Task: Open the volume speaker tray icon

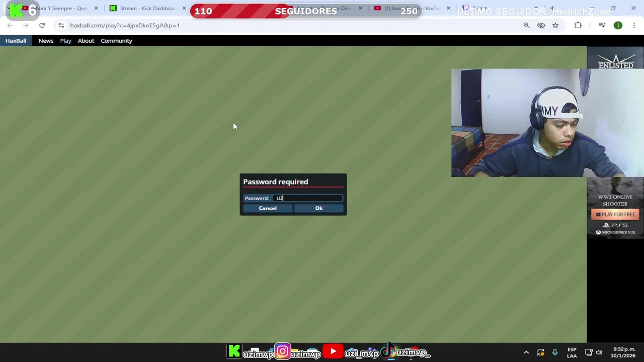Action: (x=599, y=352)
